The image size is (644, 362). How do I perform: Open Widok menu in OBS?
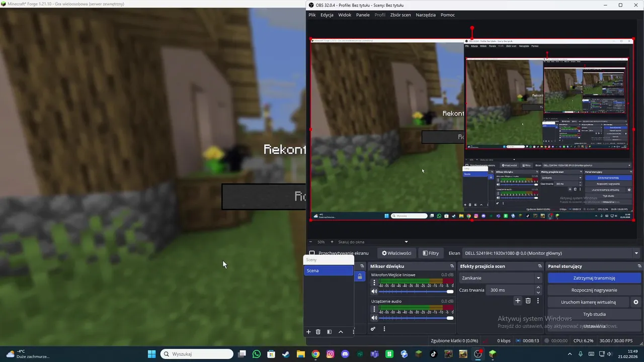[x=345, y=15]
